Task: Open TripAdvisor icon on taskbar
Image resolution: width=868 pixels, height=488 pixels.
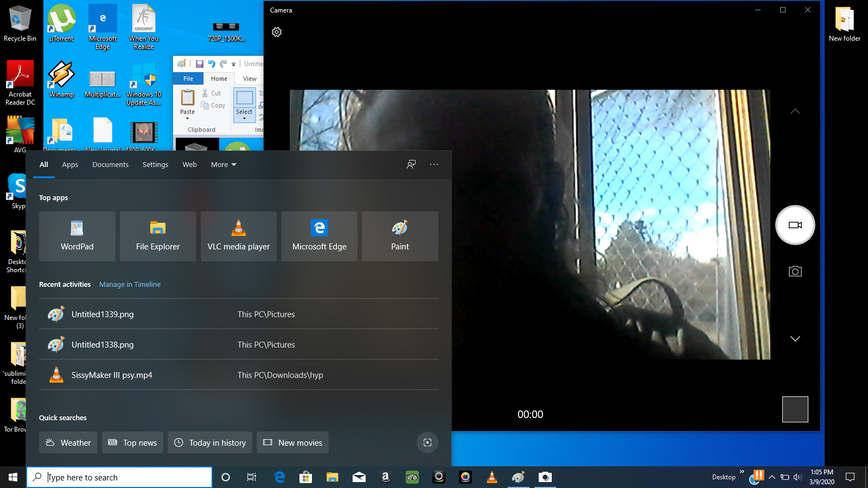Action: pyautogui.click(x=412, y=477)
